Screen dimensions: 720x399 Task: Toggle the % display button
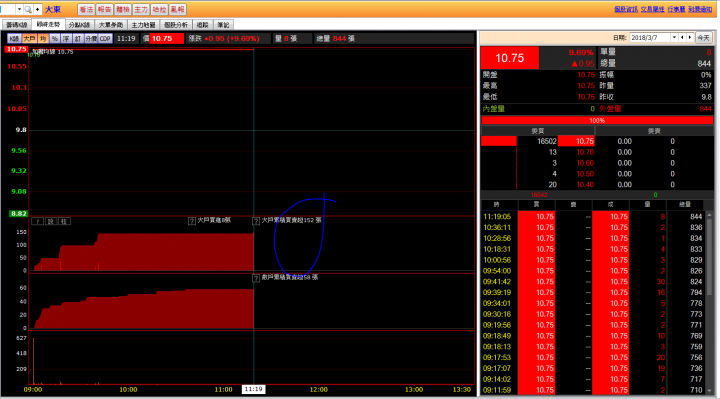point(55,39)
